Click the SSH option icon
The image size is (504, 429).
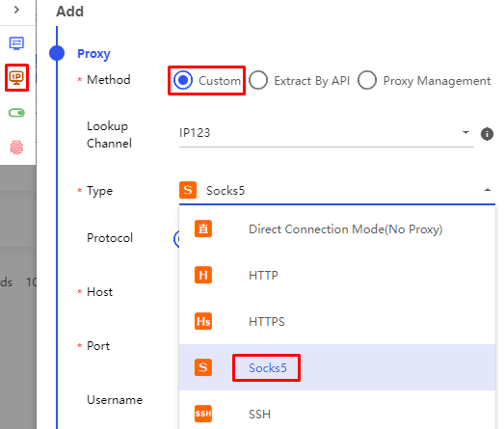coord(203,414)
